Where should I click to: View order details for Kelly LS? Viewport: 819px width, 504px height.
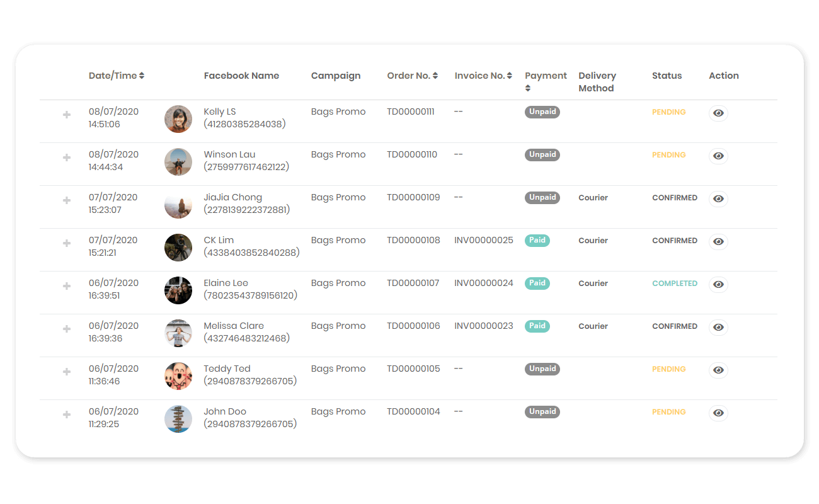click(x=718, y=113)
